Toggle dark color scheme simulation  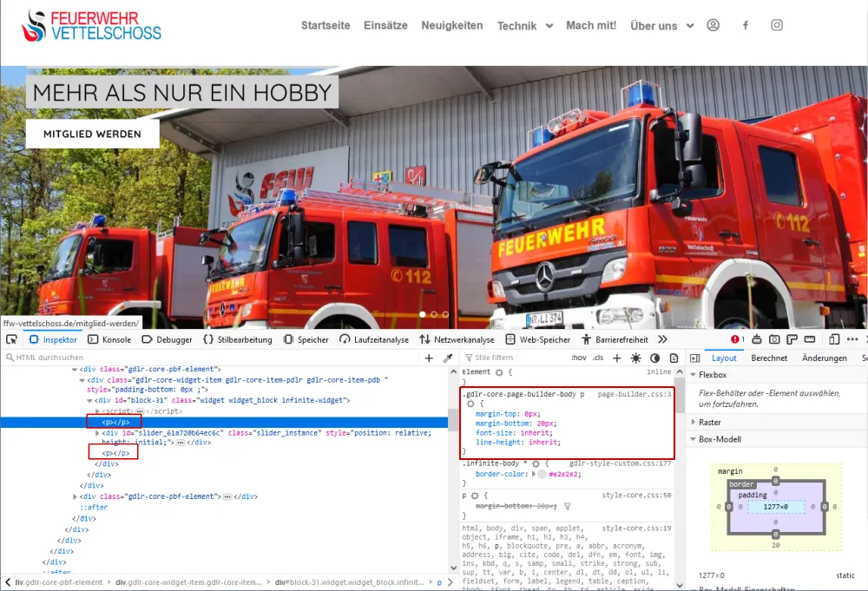[654, 358]
